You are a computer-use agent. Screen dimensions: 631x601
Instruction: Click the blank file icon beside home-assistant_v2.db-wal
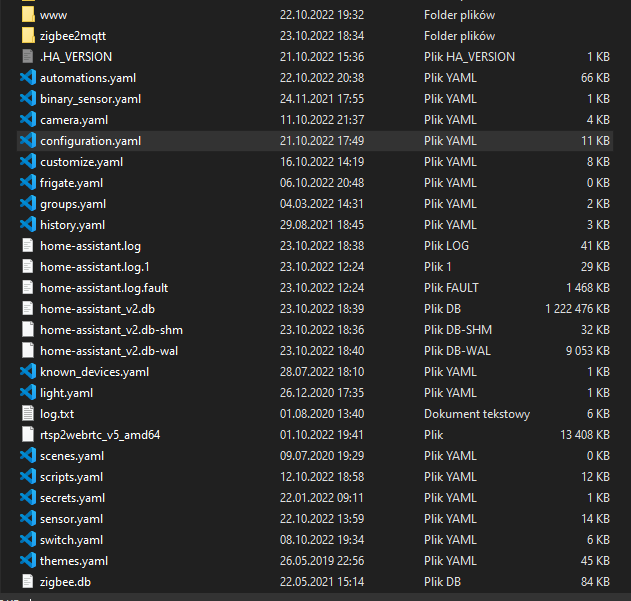coord(28,351)
